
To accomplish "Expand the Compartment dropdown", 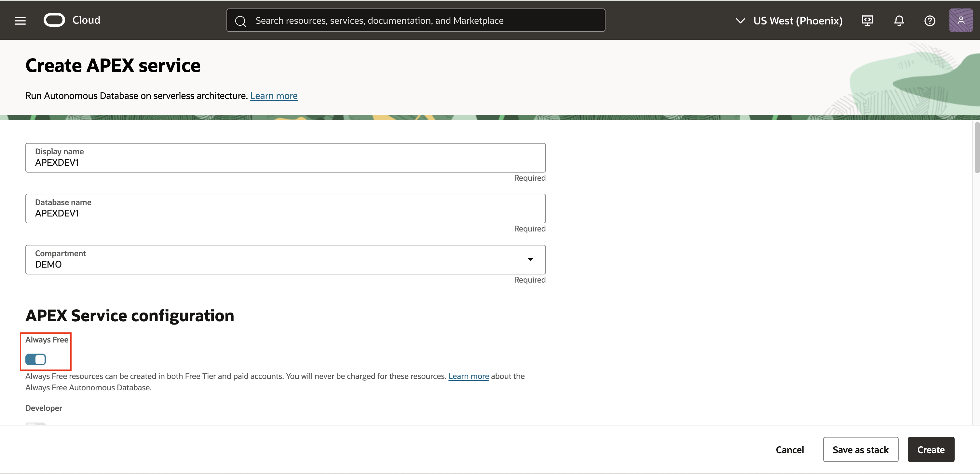I will click(x=285, y=259).
